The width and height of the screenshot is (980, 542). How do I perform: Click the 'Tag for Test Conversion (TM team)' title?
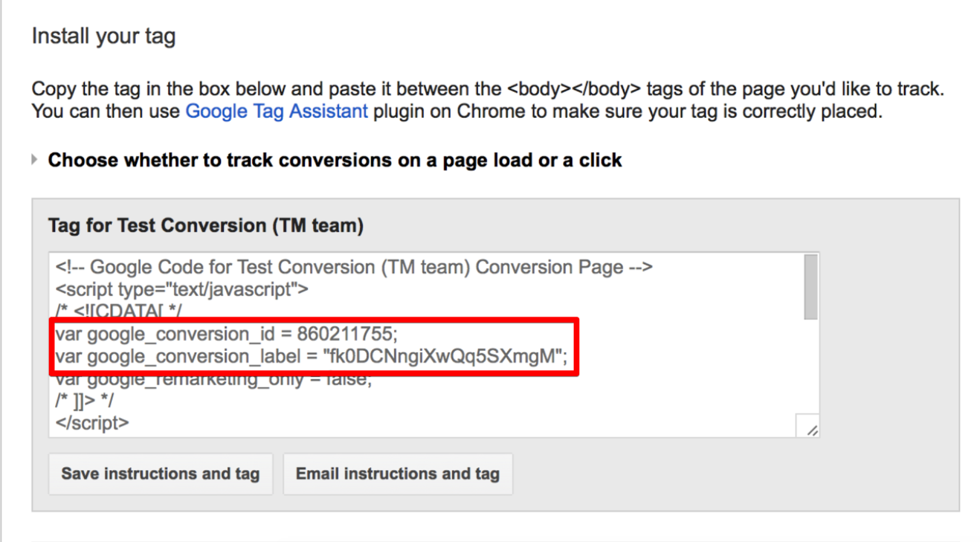pos(206,225)
